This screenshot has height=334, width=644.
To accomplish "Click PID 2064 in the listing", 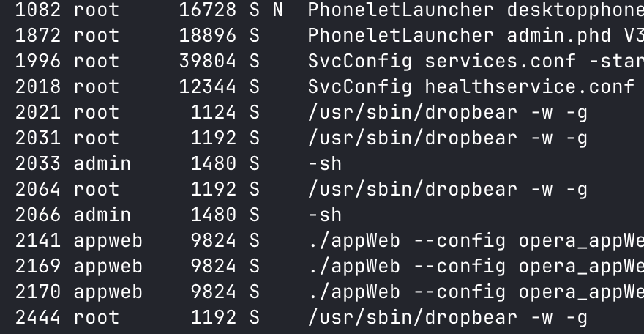I will click(x=38, y=190).
